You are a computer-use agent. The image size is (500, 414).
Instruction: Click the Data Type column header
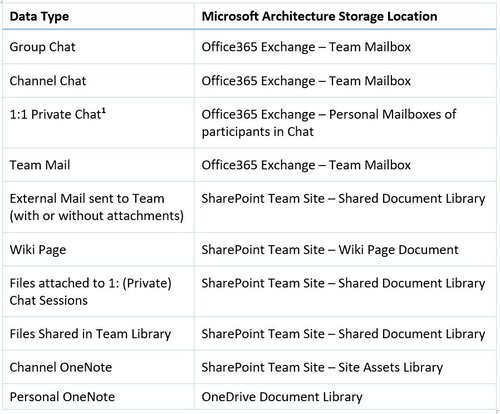point(39,16)
